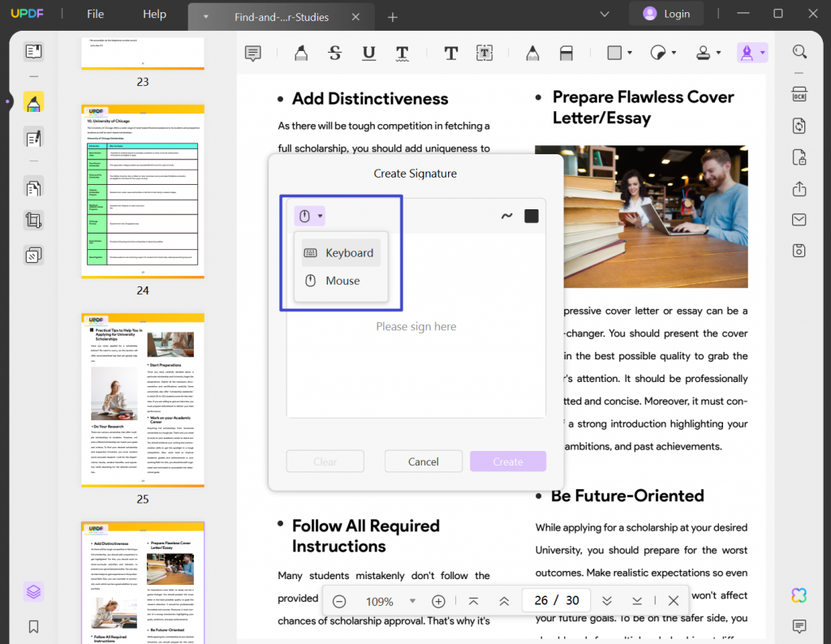Select the Crop tool in the left sidebar
The width and height of the screenshot is (831, 644).
[33, 220]
